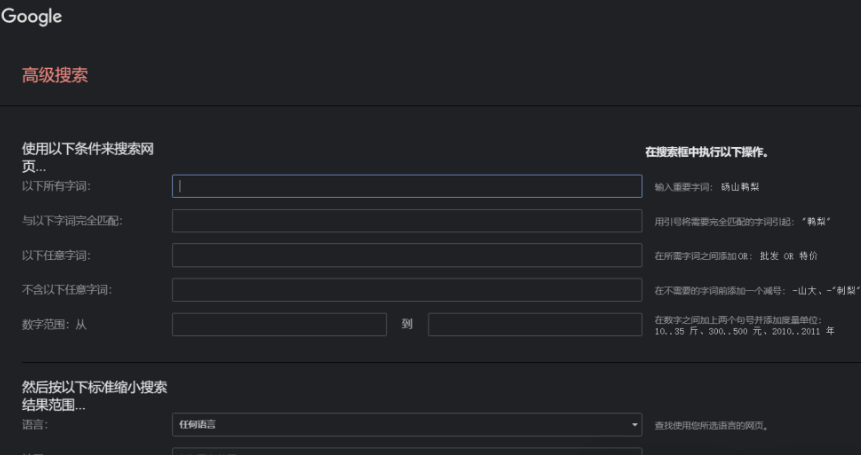Click the 语言 label
The width and height of the screenshot is (861, 455).
coord(35,425)
